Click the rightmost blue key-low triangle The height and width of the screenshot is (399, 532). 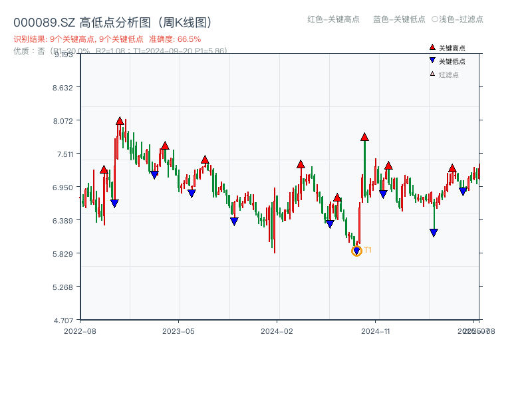[x=463, y=192]
